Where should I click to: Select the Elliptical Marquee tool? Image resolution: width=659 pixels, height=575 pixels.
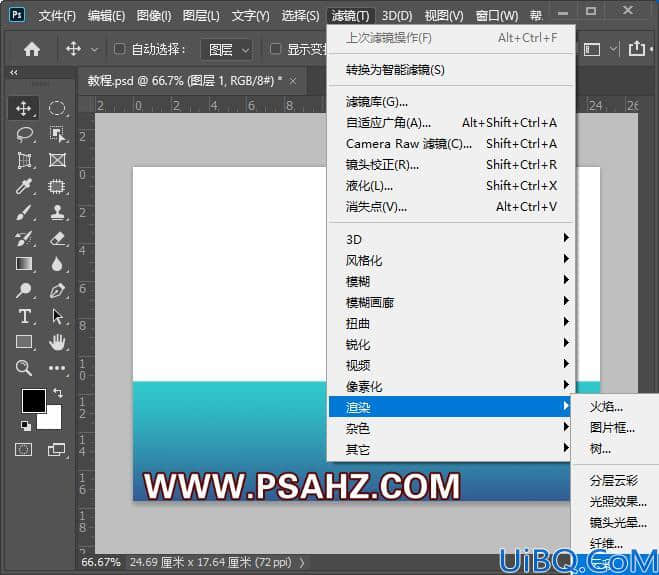click(x=57, y=108)
